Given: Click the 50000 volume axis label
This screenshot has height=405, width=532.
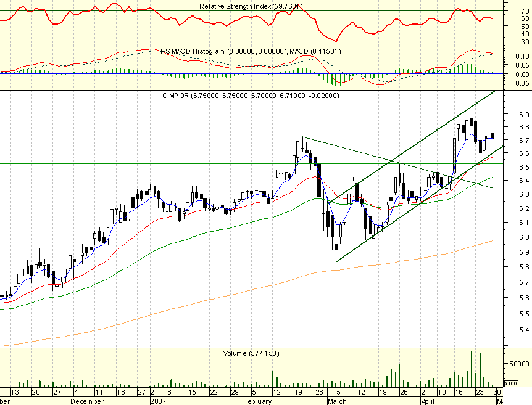Looking at the screenshot, I should coord(519,364).
